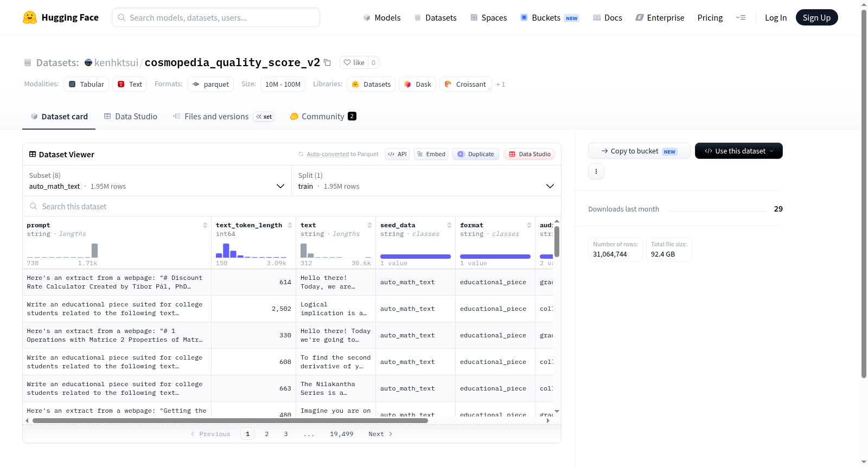Select the Croissant library tag
This screenshot has height=467, width=868.
pyautogui.click(x=465, y=84)
